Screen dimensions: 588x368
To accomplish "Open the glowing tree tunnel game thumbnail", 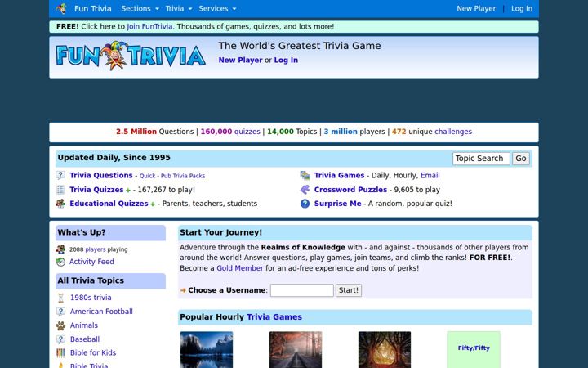I will [x=385, y=350].
